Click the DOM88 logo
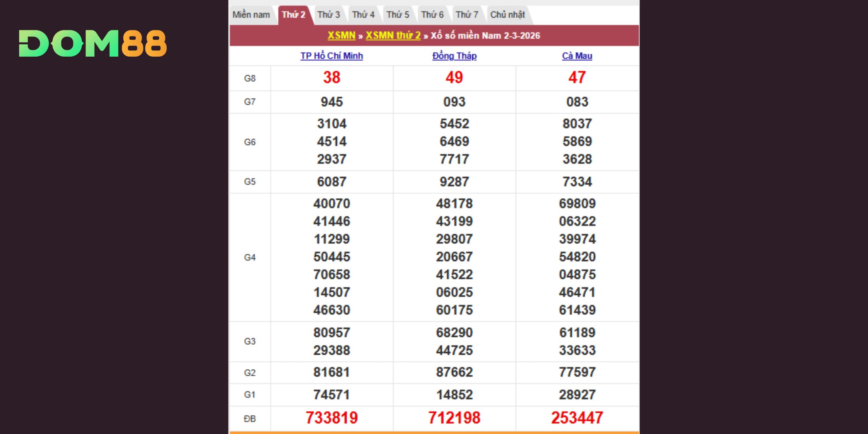 point(93,43)
